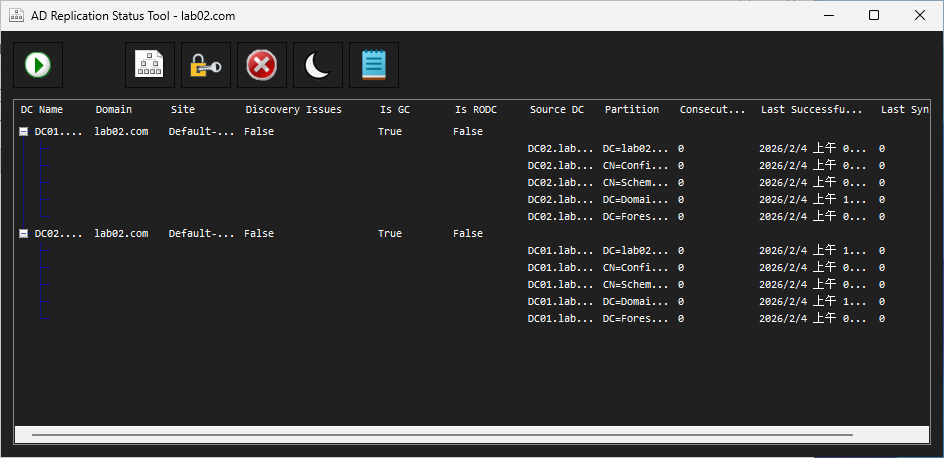Sort by the Is GC column header
This screenshot has width=944, height=458.
point(394,110)
